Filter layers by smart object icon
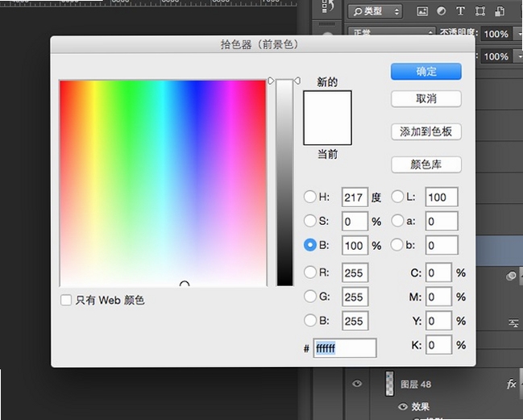Viewport: 523px width, 420px height. point(500,11)
